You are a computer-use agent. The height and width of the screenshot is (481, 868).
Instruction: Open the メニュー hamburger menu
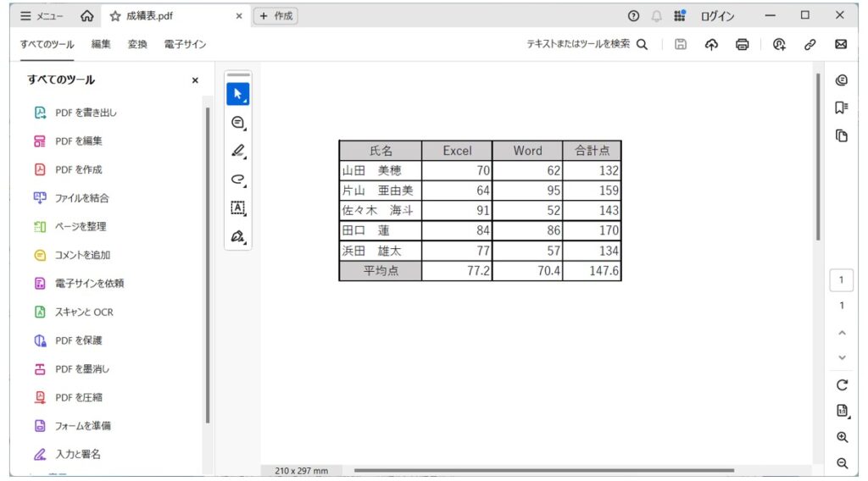tap(42, 16)
